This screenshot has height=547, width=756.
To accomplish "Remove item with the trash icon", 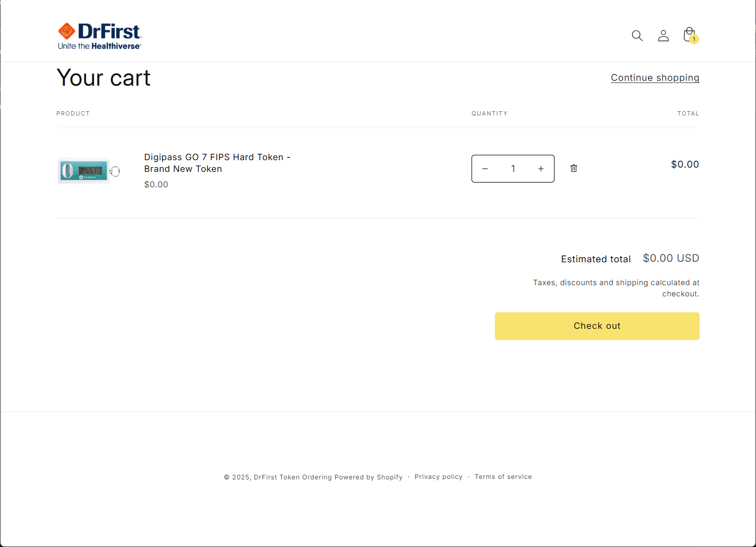I will click(x=574, y=168).
